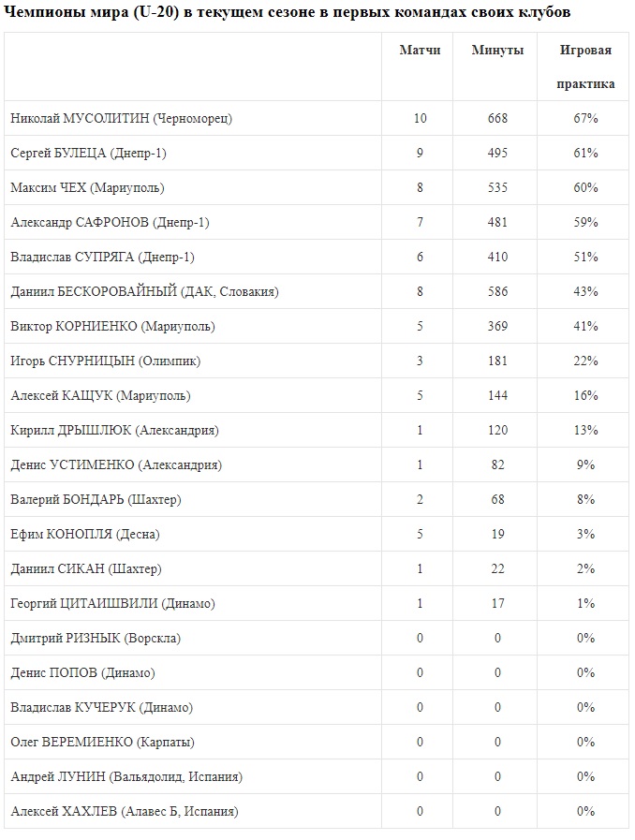Click Алексей ХАХЛЕВ (Алавес Б, Испания) entry
This screenshot has height=840, width=635.
click(125, 811)
